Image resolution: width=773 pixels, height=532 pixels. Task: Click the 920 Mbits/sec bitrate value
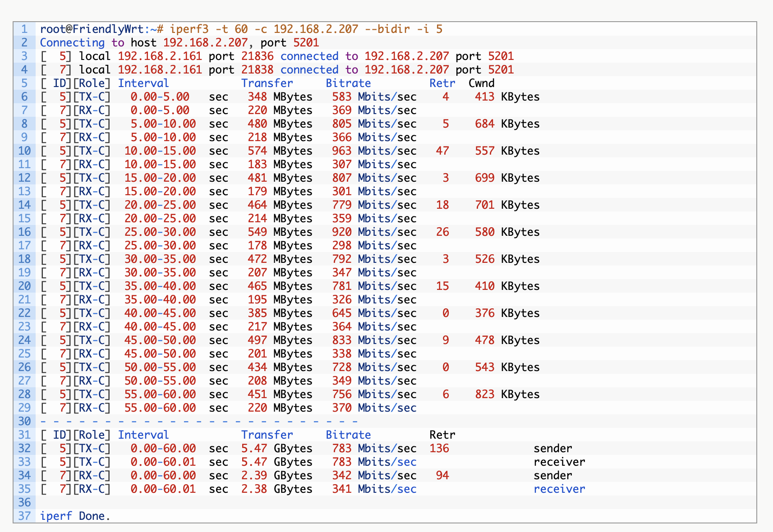pyautogui.click(x=374, y=232)
